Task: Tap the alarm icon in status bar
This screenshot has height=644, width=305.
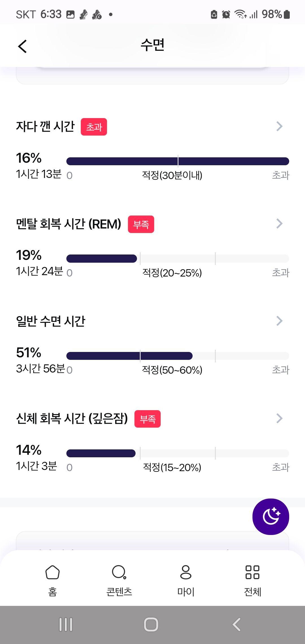Action: tap(226, 14)
